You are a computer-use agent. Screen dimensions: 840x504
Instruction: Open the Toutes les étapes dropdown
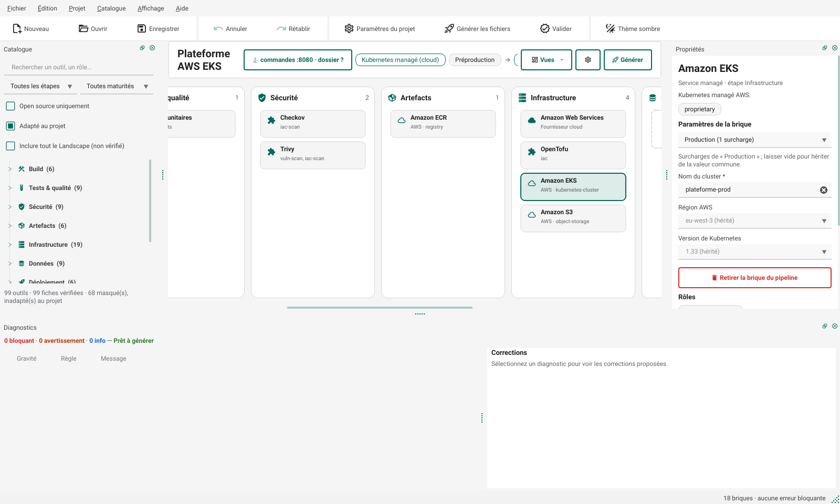coord(41,86)
